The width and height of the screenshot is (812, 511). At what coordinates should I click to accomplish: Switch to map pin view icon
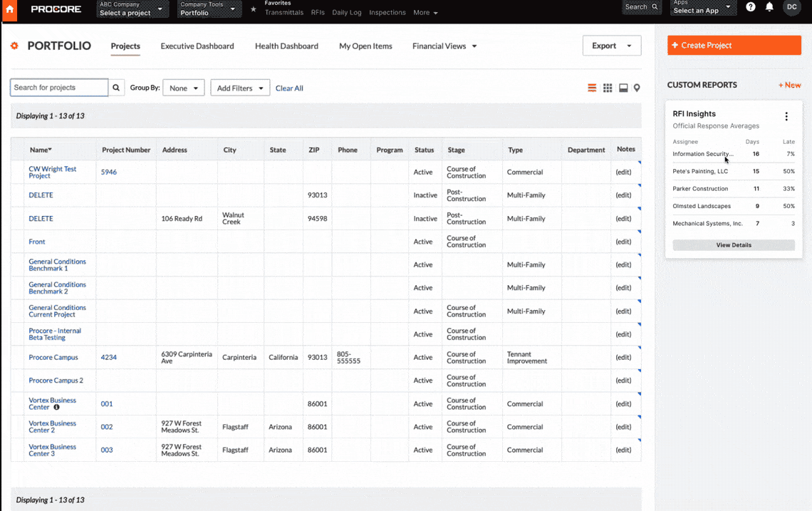point(637,88)
